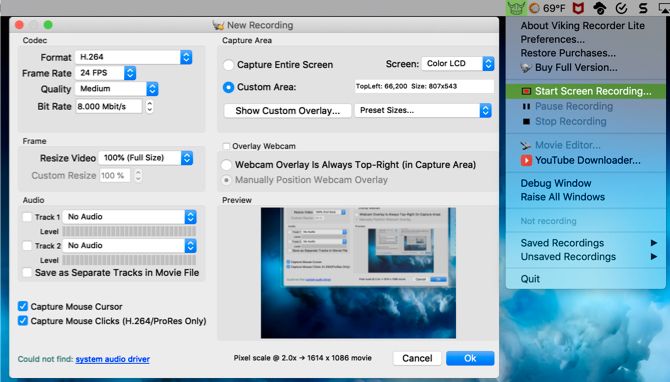This screenshot has height=382, width=670.
Task: Open About Viking Recorder Lite
Action: (582, 26)
